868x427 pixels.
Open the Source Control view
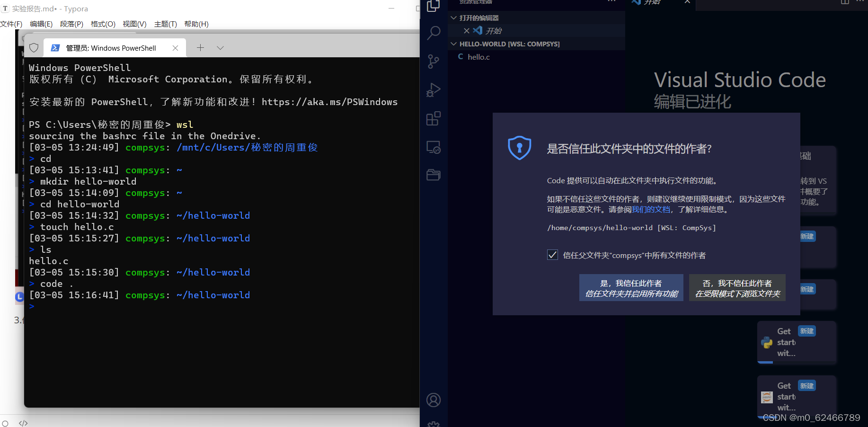pyautogui.click(x=433, y=62)
